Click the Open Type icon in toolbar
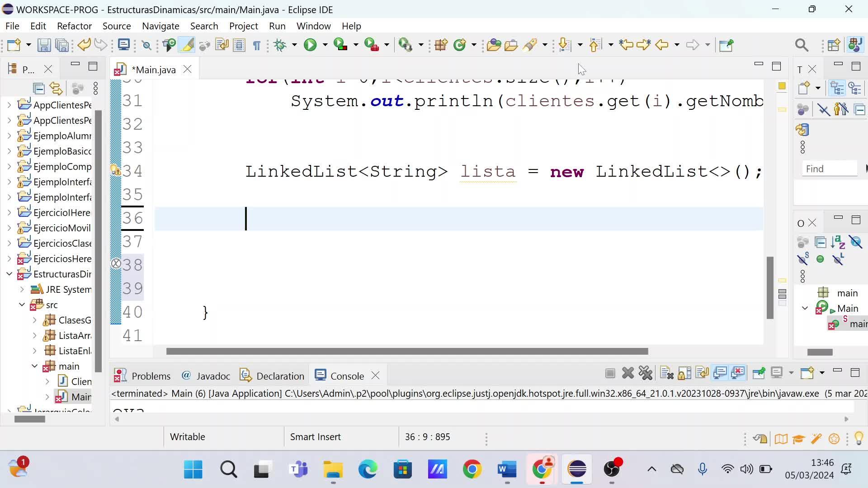Viewport: 868px width, 488px height. tap(494, 45)
